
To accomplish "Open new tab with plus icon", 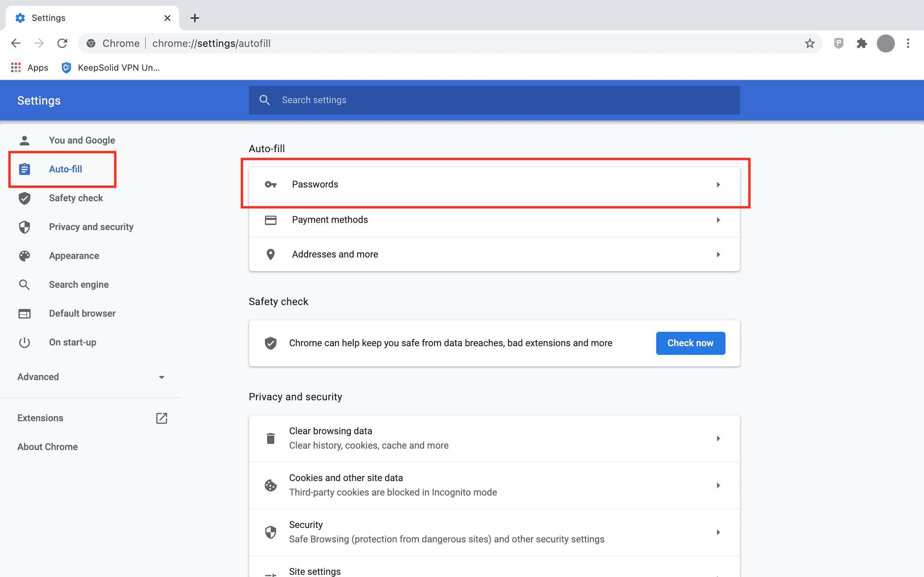I will tap(195, 18).
